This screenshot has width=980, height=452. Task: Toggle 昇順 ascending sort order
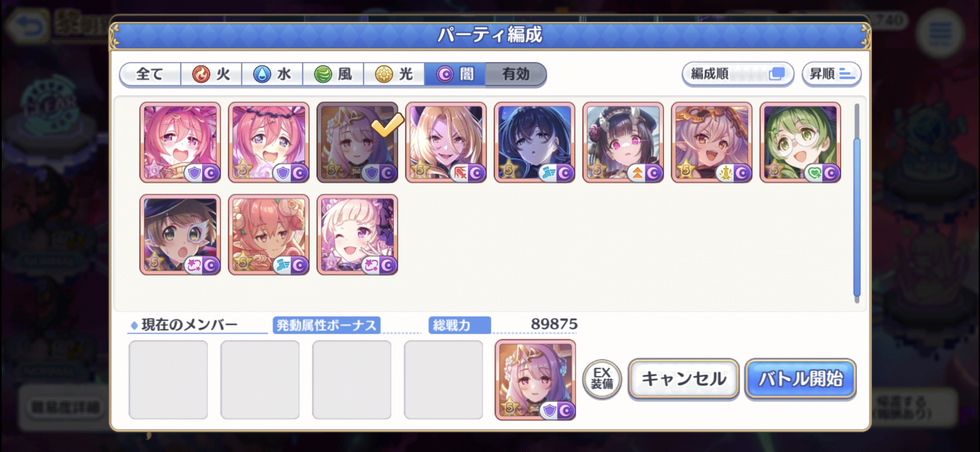coord(831,74)
